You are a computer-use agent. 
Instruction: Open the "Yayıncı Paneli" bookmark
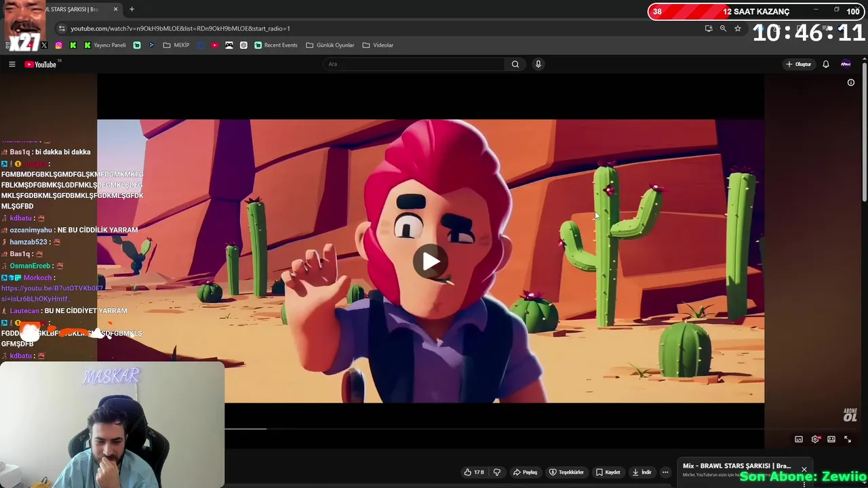click(x=105, y=45)
